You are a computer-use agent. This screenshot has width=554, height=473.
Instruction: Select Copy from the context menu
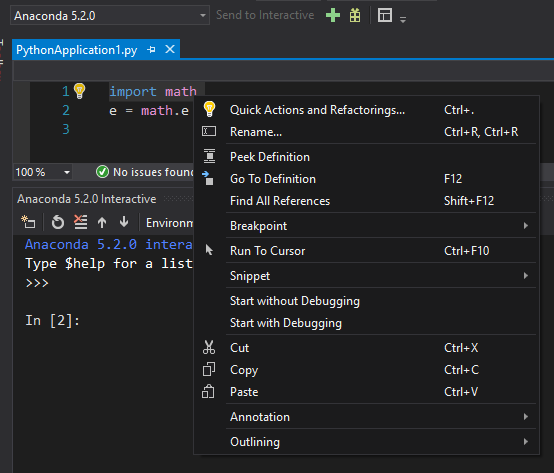coord(366,370)
